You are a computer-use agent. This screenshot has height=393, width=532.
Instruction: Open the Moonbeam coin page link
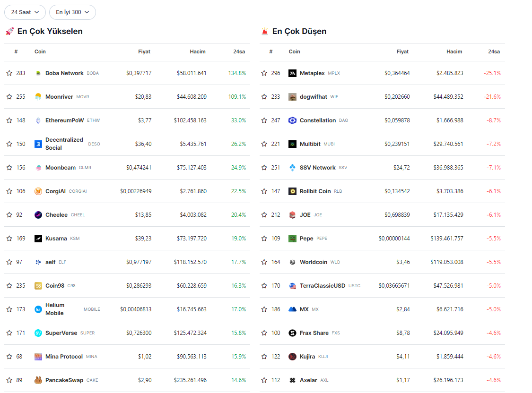61,168
